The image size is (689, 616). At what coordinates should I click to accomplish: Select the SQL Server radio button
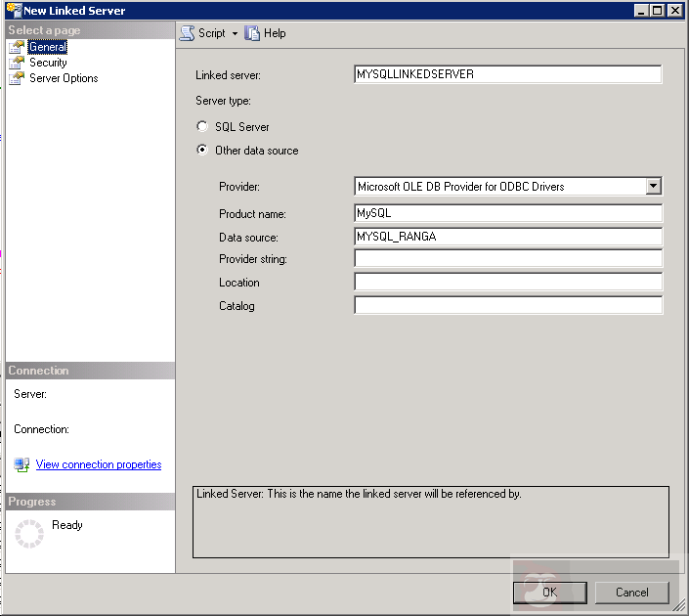pos(202,127)
